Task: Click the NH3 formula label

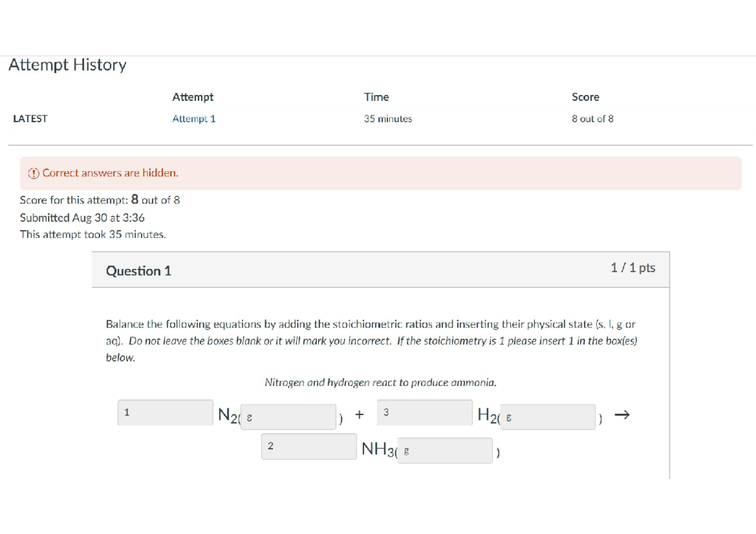Action: point(378,448)
